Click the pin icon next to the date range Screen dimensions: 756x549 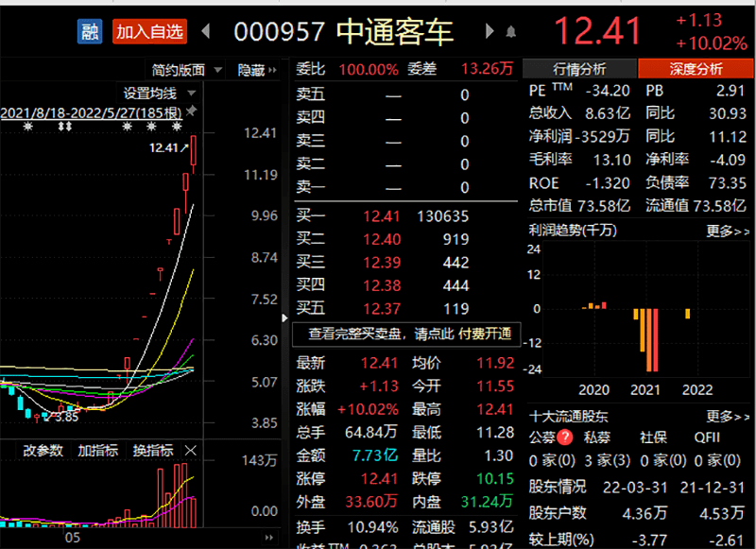pos(193,112)
